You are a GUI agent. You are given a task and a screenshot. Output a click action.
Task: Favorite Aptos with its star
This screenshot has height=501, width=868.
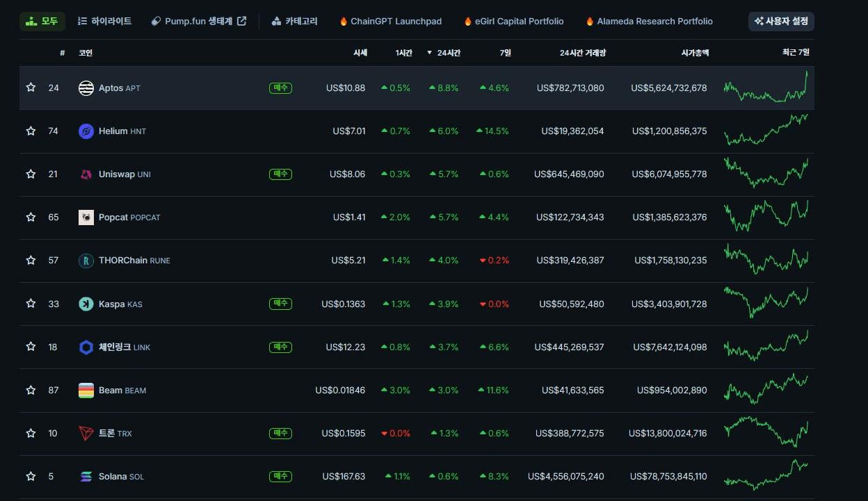click(31, 88)
